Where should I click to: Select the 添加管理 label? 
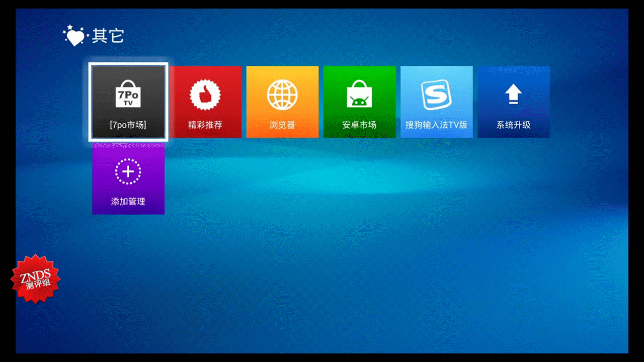coord(128,202)
